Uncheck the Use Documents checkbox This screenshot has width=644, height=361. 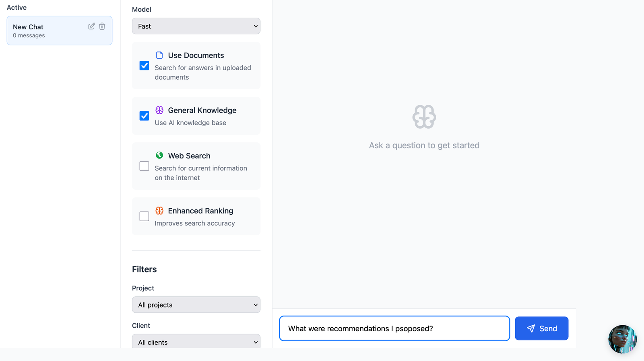(x=144, y=66)
